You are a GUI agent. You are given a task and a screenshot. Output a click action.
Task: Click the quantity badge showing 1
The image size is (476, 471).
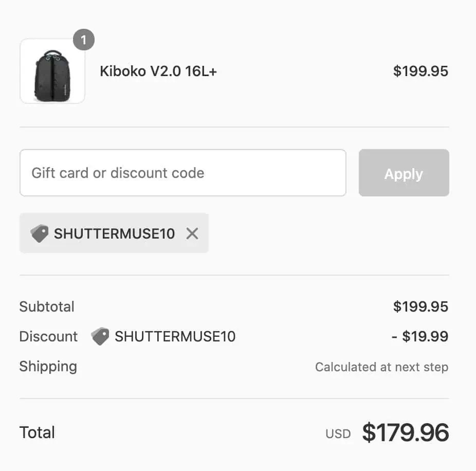[84, 39]
